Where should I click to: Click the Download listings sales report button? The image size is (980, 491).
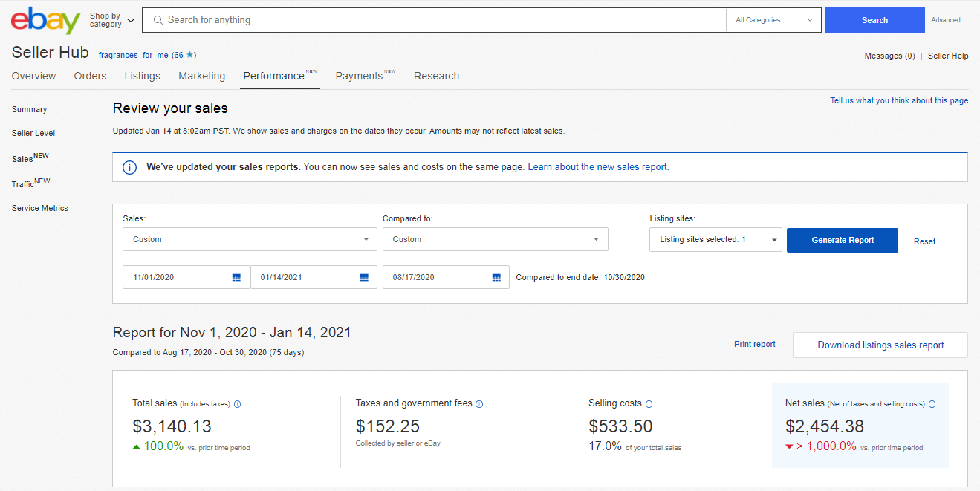[880, 345]
